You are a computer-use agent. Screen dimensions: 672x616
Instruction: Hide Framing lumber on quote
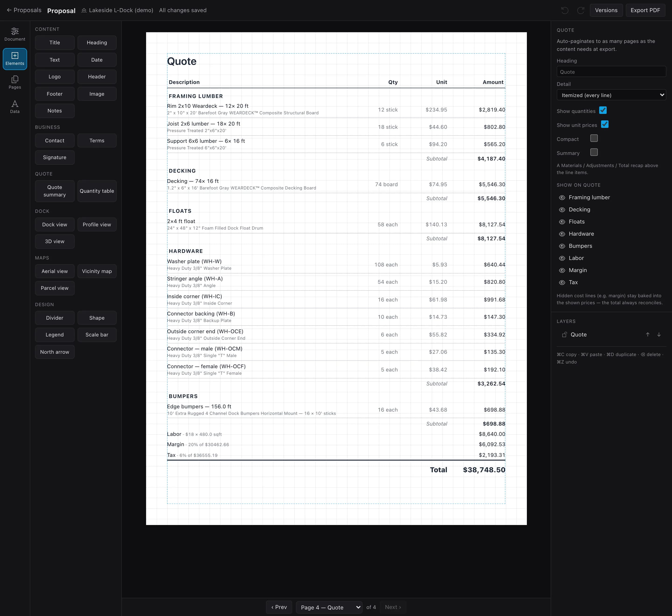[x=562, y=198]
